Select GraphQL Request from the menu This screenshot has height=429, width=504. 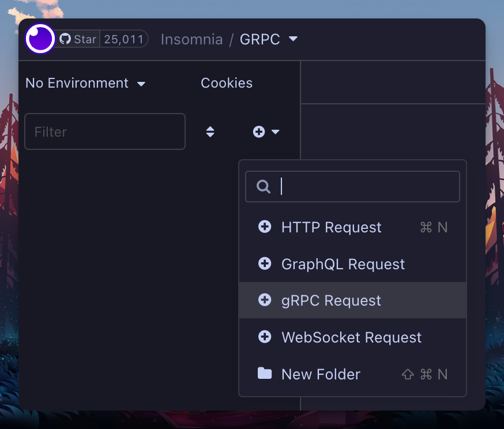click(343, 264)
